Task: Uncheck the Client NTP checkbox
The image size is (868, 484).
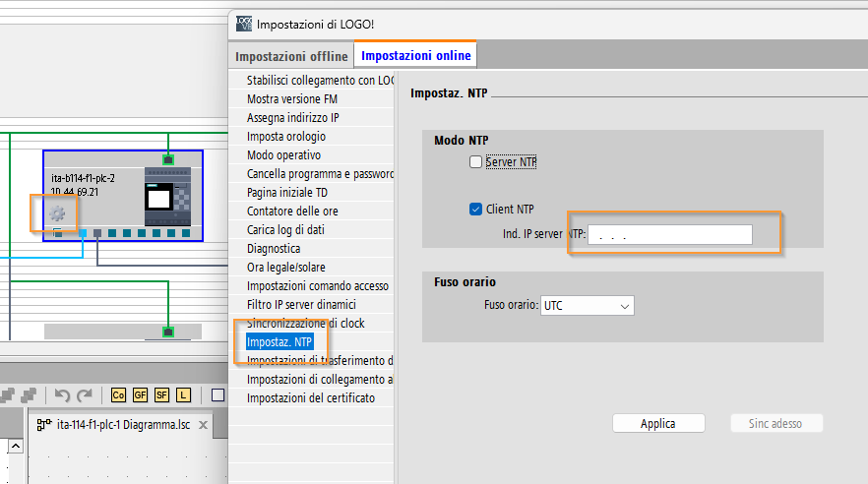Action: 476,209
